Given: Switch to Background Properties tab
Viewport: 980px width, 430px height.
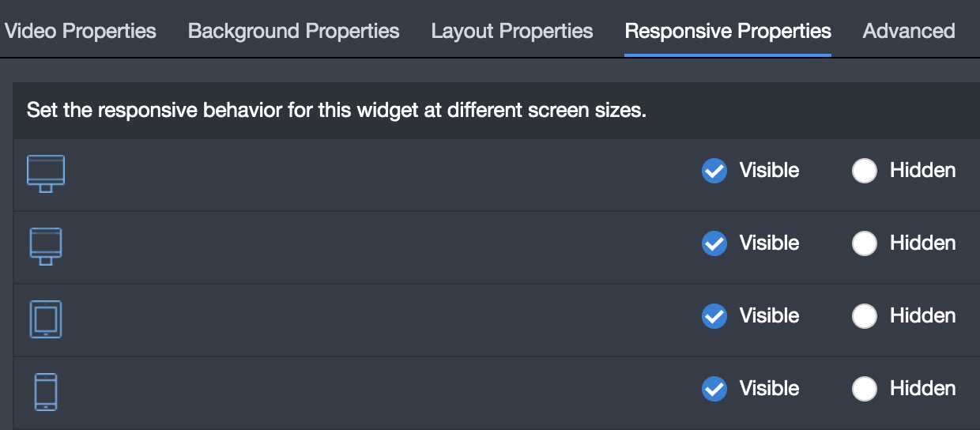Looking at the screenshot, I should 294,31.
